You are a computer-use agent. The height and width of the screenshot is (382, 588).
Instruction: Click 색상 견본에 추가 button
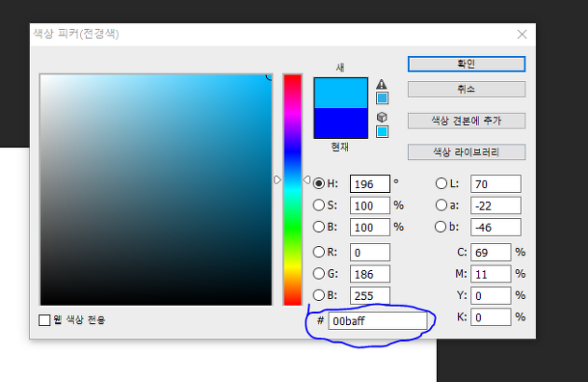coord(467,121)
